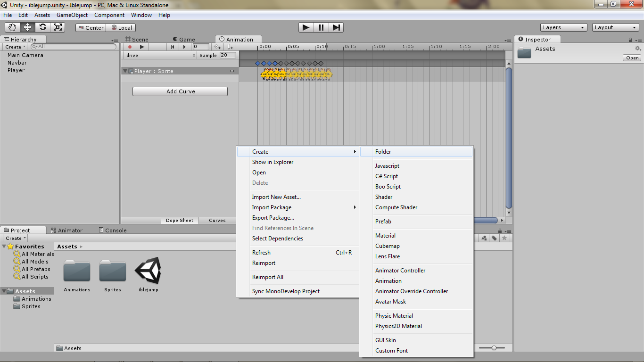Open the drive animation clip dropdown

(x=160, y=55)
